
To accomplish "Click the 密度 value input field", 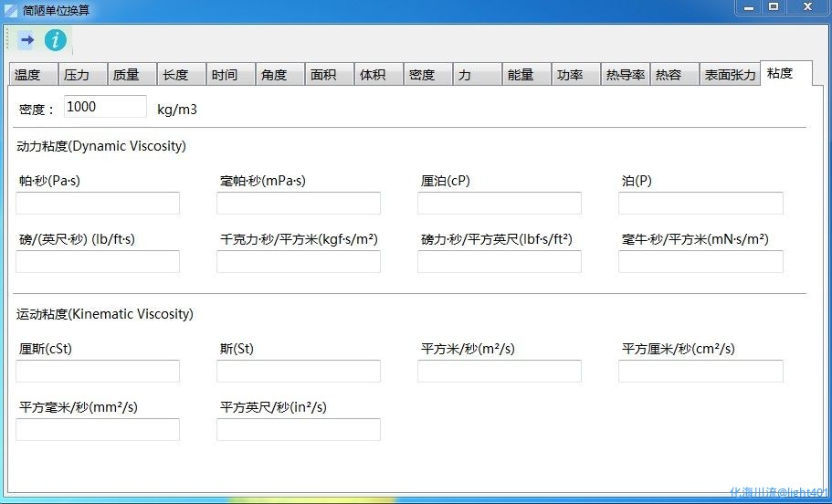I will click(x=105, y=107).
